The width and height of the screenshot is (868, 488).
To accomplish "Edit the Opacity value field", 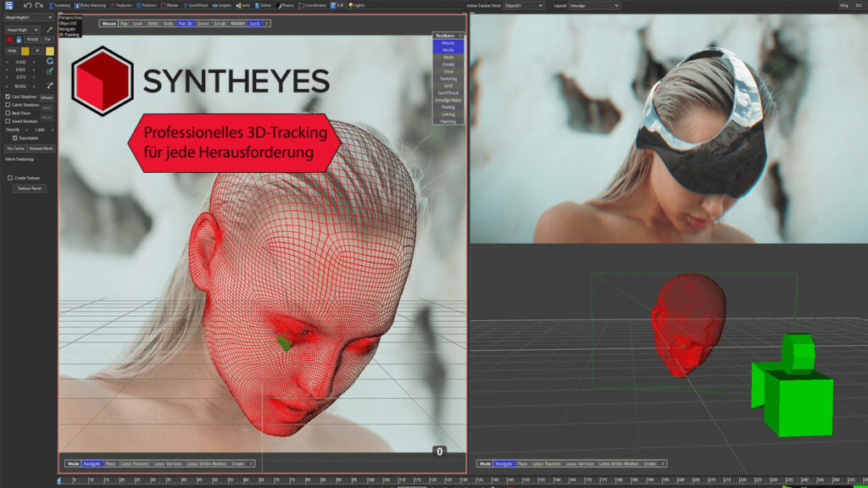I will tap(39, 130).
